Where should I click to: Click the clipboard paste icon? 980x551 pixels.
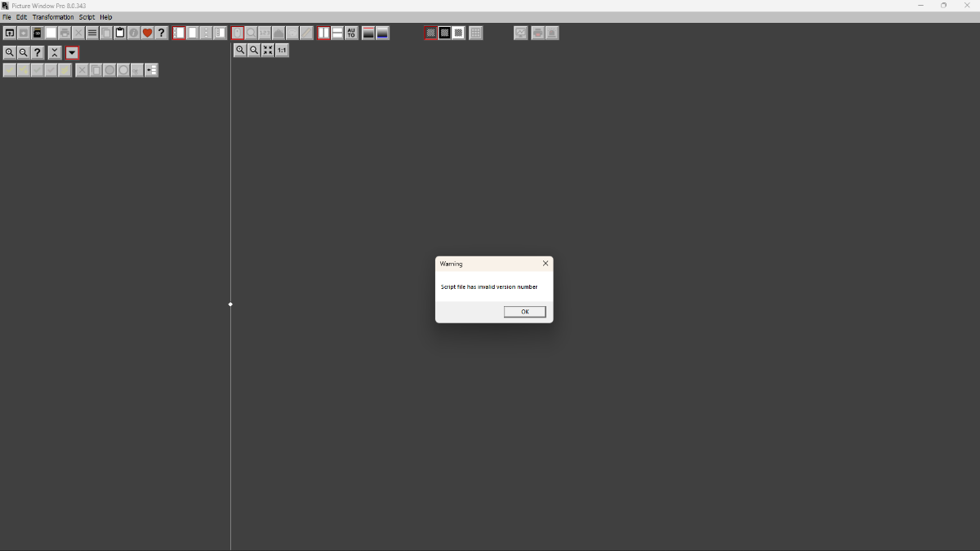tap(119, 33)
